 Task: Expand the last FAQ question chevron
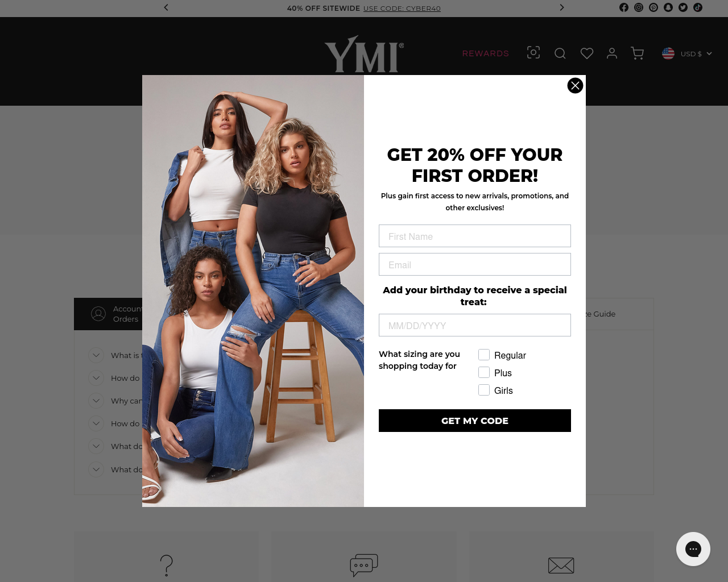click(x=96, y=469)
